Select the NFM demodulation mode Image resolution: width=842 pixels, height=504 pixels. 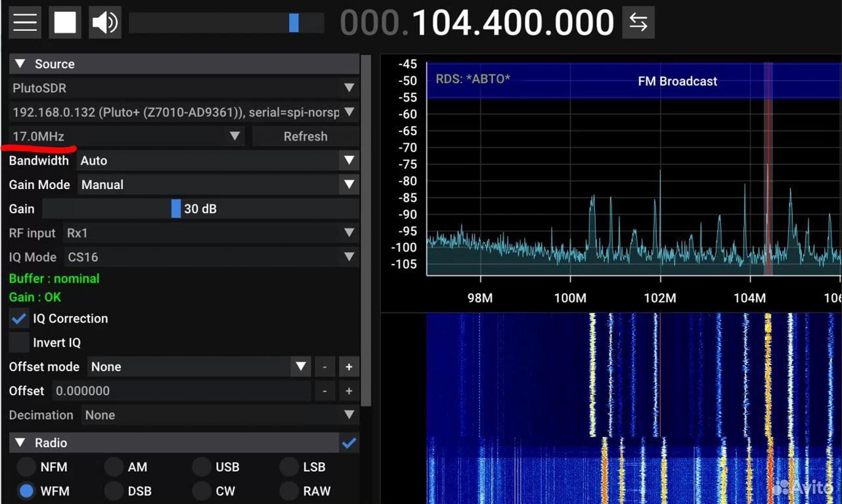coord(26,467)
